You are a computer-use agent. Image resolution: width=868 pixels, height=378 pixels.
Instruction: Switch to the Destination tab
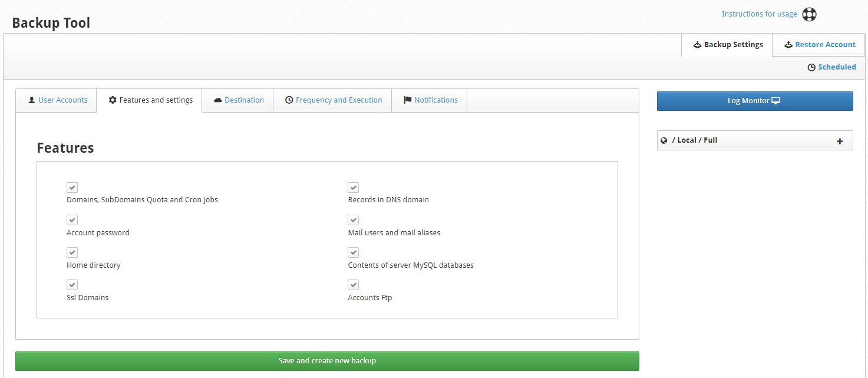(238, 100)
